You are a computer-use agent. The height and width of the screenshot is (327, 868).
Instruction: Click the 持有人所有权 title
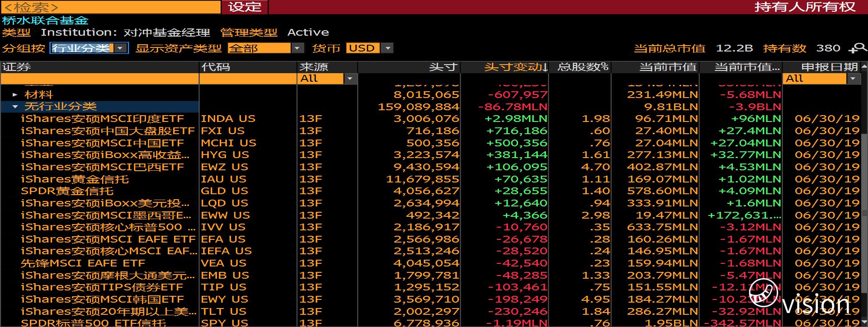(x=805, y=7)
